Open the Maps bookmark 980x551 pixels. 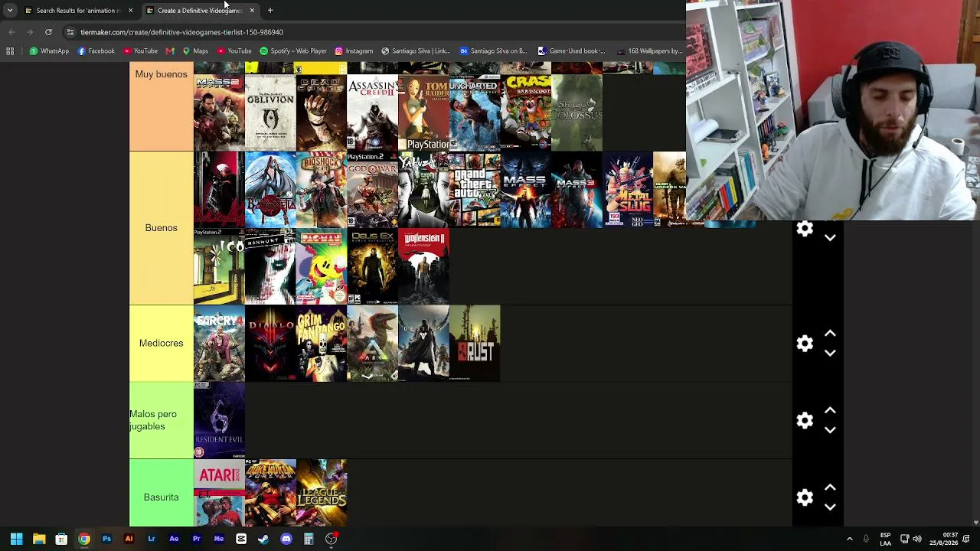pyautogui.click(x=195, y=51)
